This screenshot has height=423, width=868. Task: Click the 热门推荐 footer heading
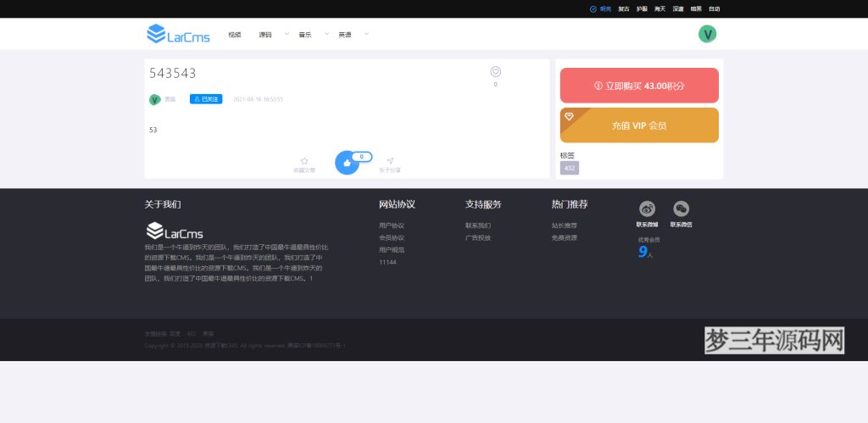pos(570,204)
